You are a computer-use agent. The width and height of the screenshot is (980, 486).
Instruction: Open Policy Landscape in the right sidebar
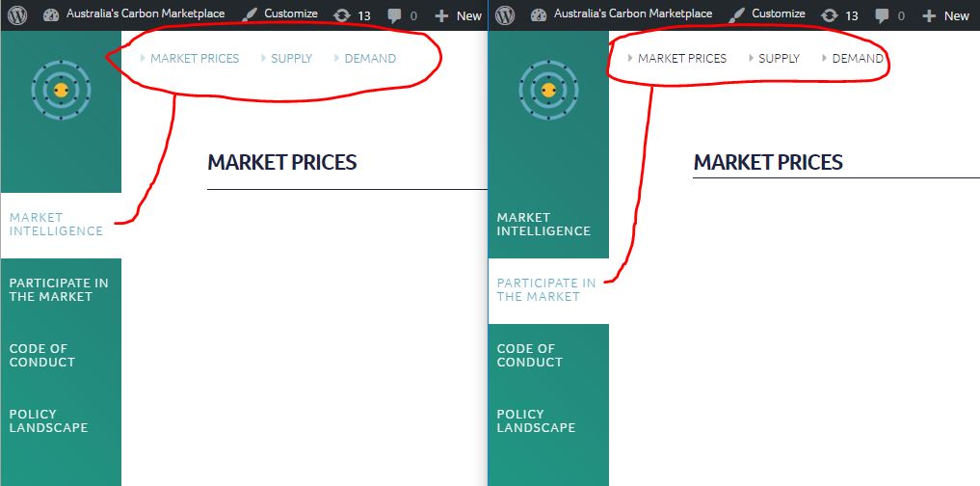536,421
